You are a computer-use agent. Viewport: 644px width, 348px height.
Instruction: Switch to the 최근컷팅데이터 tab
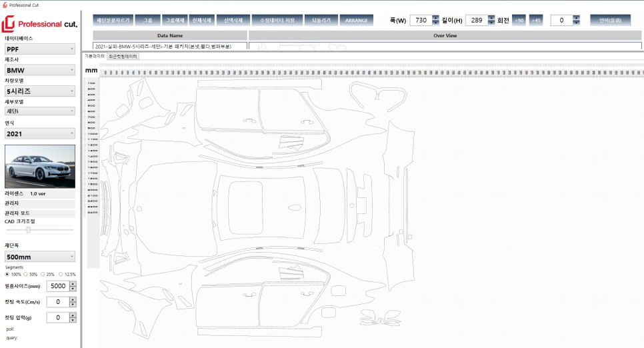(123, 57)
